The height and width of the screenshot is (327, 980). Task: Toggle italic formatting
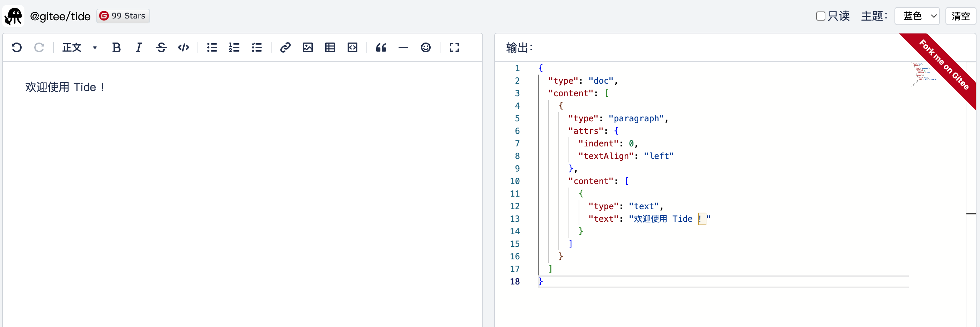pyautogui.click(x=139, y=47)
